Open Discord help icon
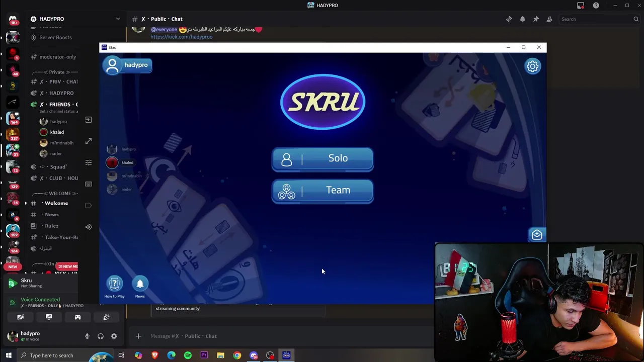Screen dimensions: 644x362 click(596, 6)
